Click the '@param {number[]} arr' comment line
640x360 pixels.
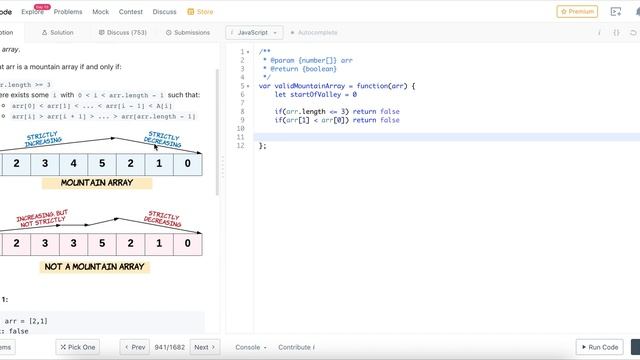pos(307,60)
